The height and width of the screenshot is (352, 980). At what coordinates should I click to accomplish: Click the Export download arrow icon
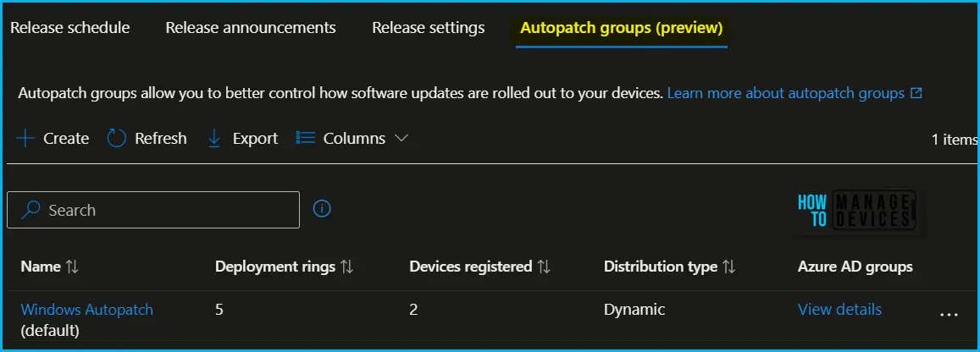click(213, 138)
